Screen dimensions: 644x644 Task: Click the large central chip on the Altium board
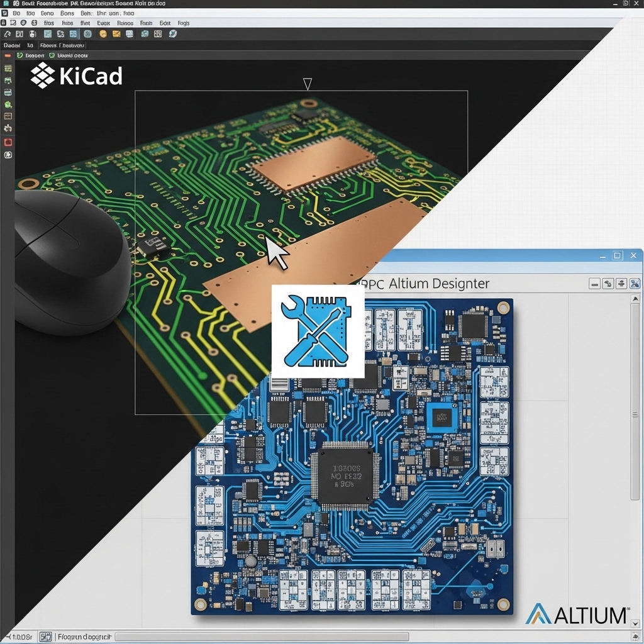tap(345, 475)
